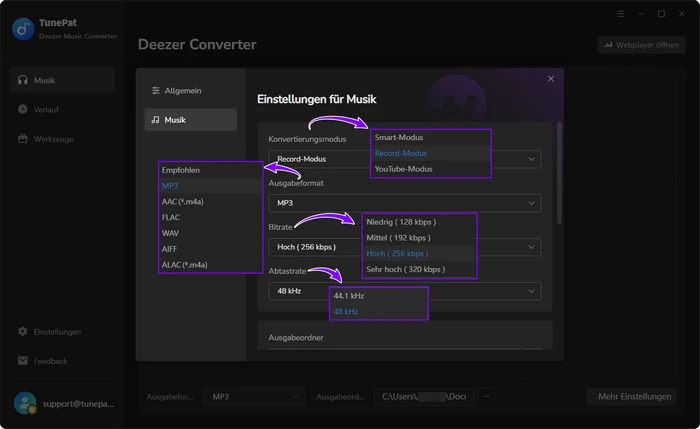Open the hamburger menu in title bar
The height and width of the screenshot is (429, 700).
[621, 14]
